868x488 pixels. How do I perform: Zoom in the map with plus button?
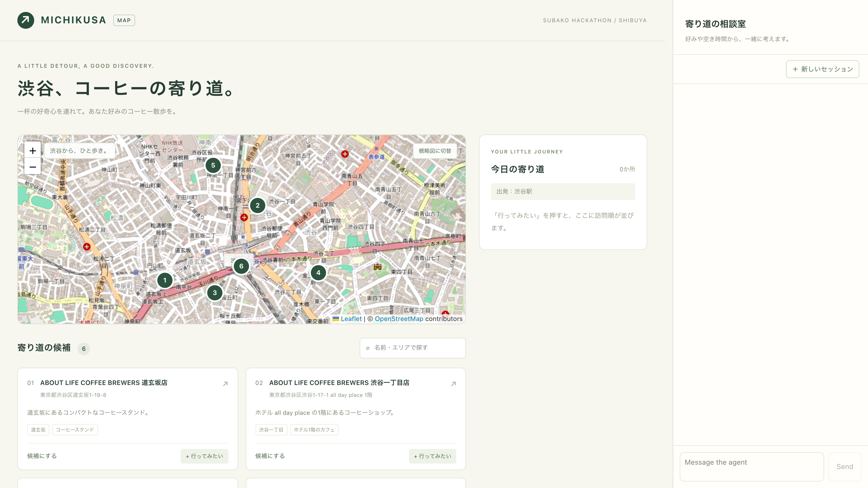(33, 150)
